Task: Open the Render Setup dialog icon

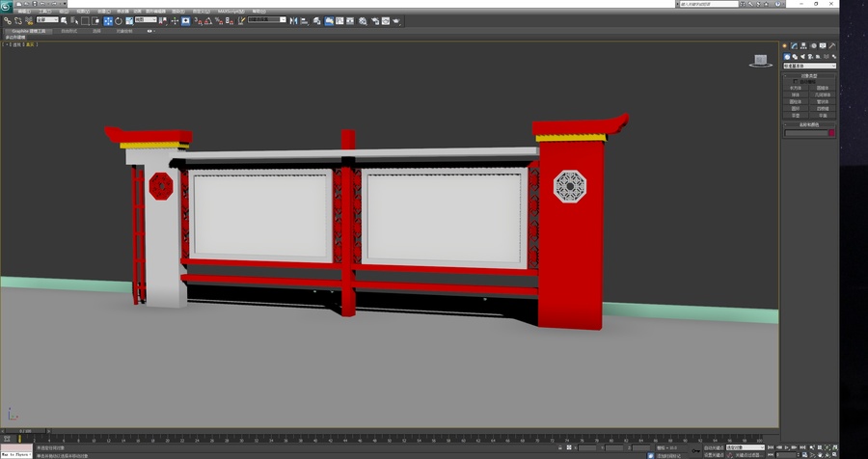Action: pyautogui.click(x=375, y=21)
